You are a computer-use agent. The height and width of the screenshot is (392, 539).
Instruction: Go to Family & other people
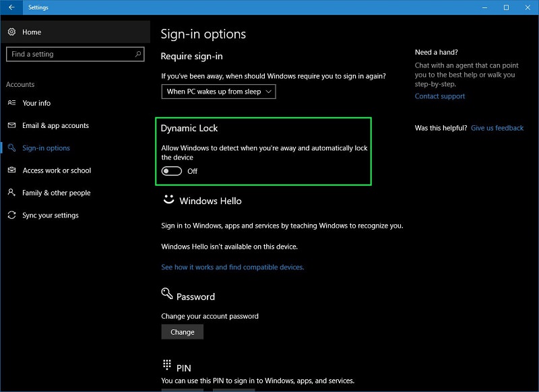coord(56,193)
